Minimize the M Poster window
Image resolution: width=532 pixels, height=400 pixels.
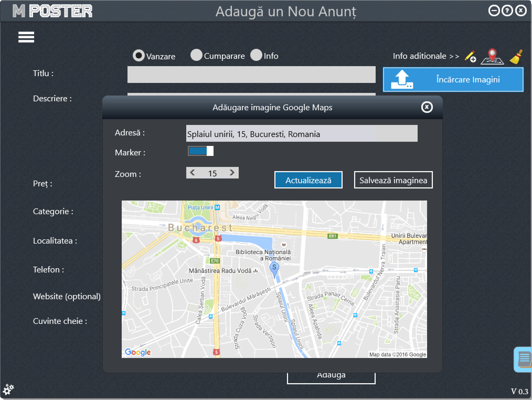tap(494, 11)
